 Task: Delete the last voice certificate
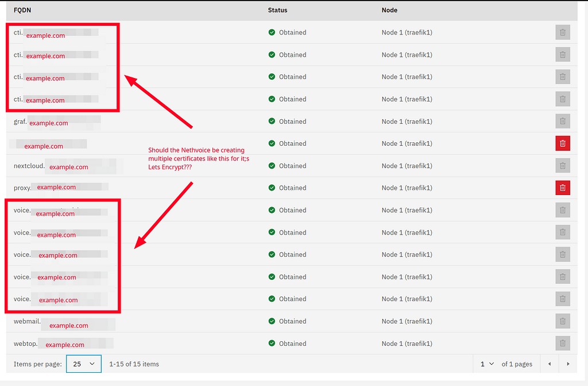click(x=563, y=299)
